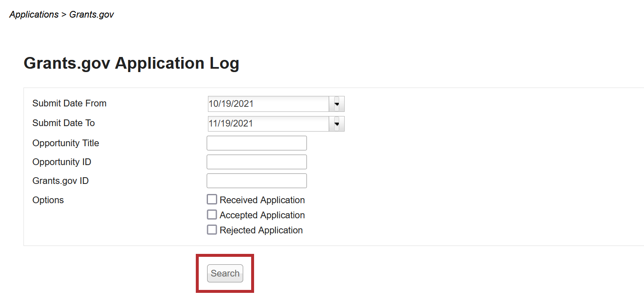Viewport: 644px width, 305px height.
Task: Check the Rejected Application checkbox
Action: click(212, 230)
